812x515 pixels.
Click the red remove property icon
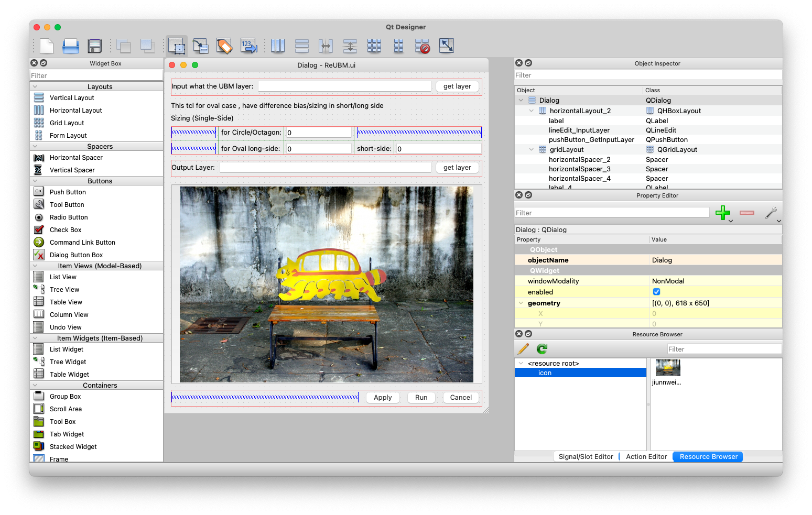point(746,213)
